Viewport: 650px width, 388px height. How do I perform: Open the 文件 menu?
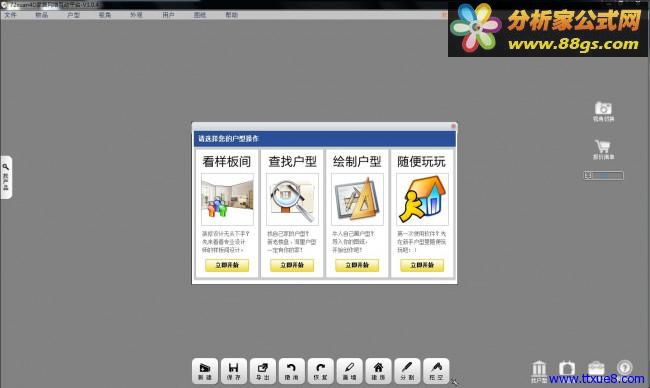pos(10,15)
